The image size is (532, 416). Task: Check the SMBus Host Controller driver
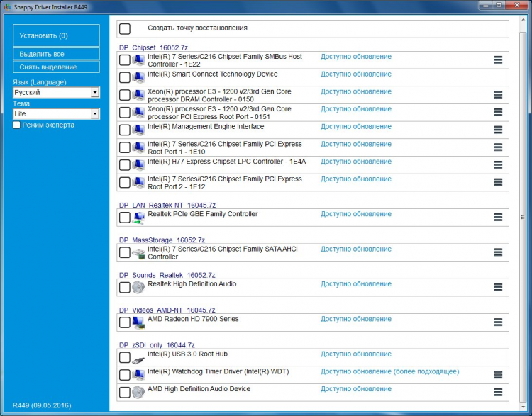[125, 60]
